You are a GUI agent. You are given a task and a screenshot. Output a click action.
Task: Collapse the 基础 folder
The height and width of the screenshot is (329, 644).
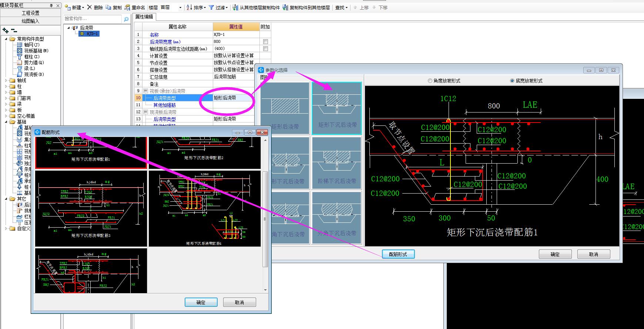point(6,122)
